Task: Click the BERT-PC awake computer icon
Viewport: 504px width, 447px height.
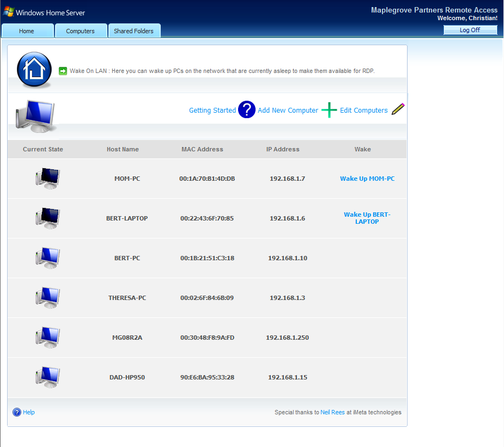Action: pos(47,258)
